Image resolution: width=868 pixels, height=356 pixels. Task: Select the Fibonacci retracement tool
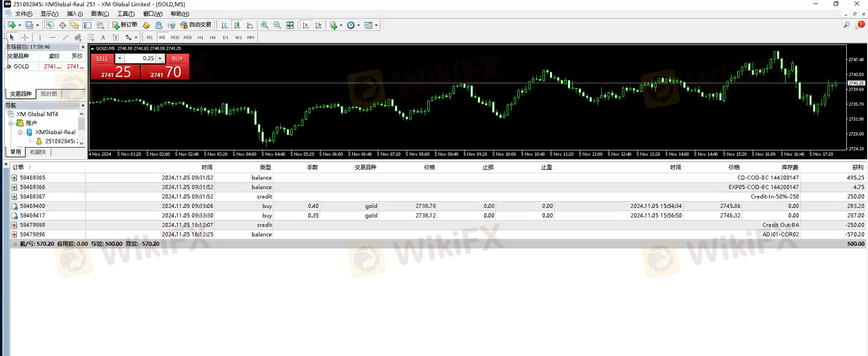coord(91,37)
